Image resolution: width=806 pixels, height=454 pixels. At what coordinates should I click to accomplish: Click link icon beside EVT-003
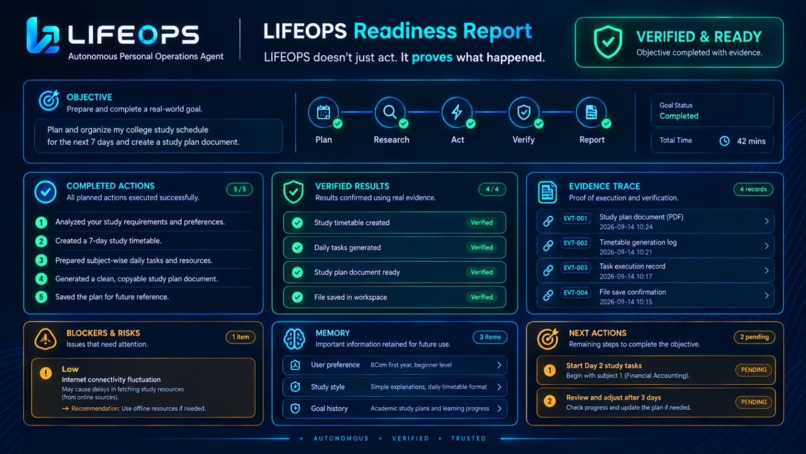(x=548, y=270)
